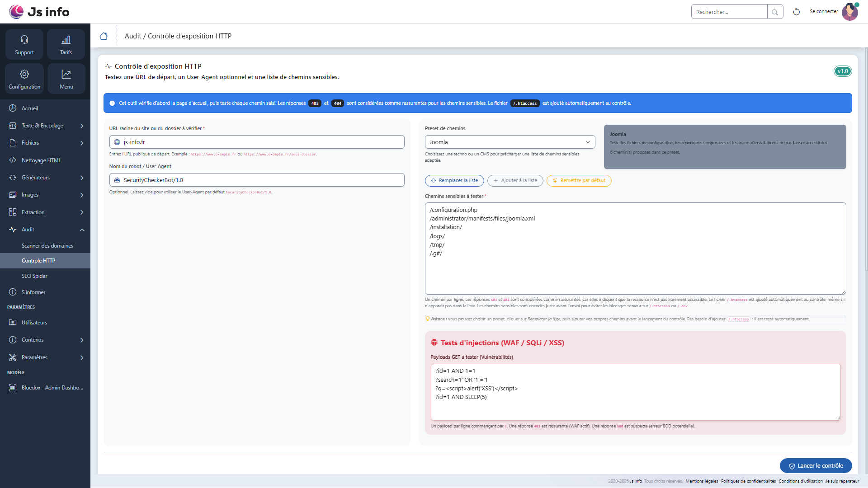Click the Images picture icon

[x=13, y=195]
